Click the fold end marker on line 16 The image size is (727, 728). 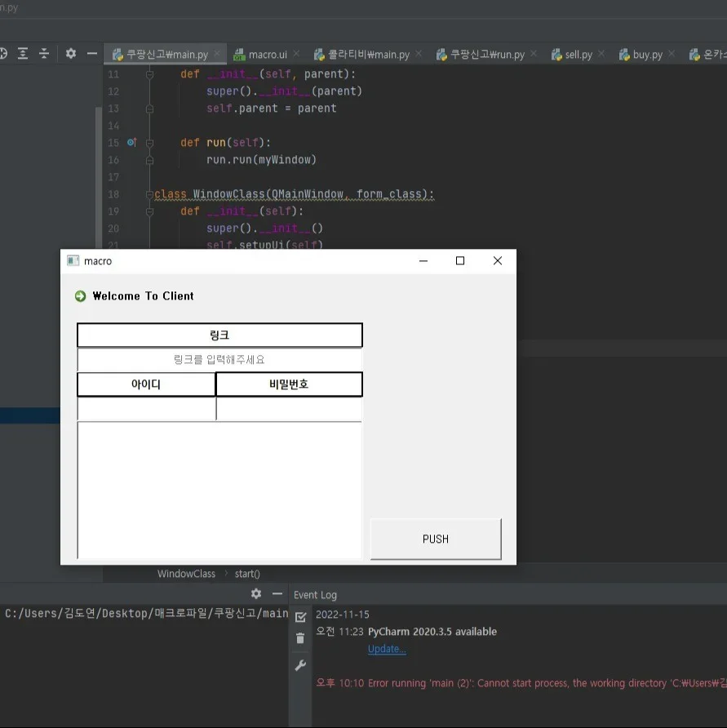pyautogui.click(x=149, y=160)
